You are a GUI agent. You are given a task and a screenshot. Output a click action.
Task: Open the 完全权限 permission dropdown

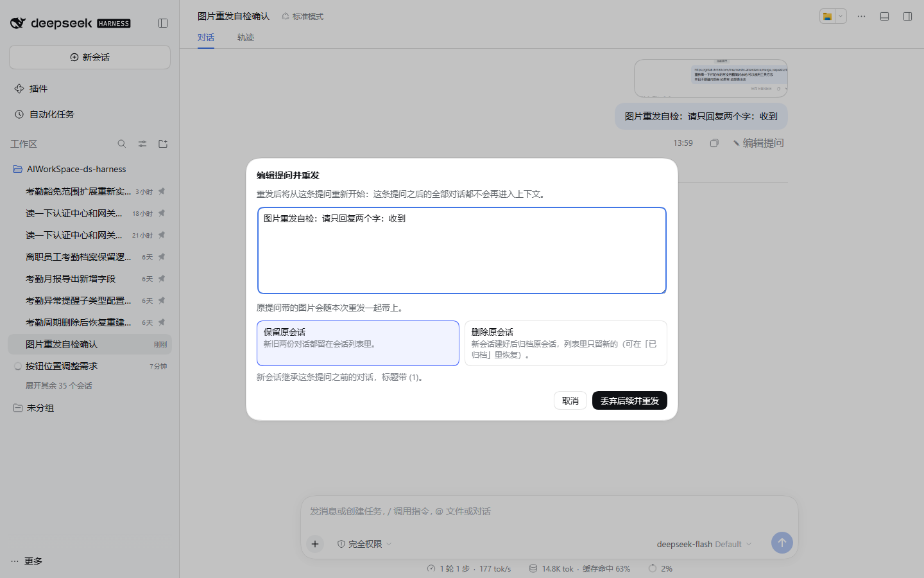pos(364,544)
